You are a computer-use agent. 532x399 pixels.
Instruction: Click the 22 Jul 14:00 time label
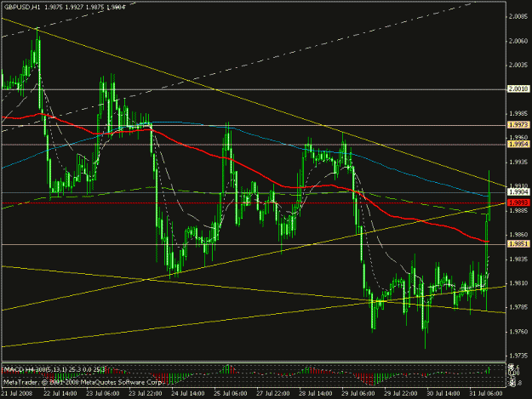tap(60, 394)
